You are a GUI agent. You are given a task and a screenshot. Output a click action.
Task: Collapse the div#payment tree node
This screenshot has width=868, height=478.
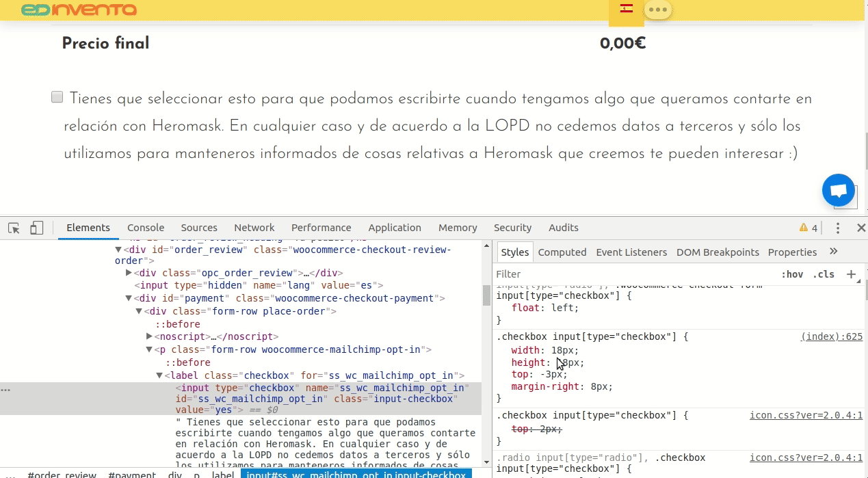point(129,298)
